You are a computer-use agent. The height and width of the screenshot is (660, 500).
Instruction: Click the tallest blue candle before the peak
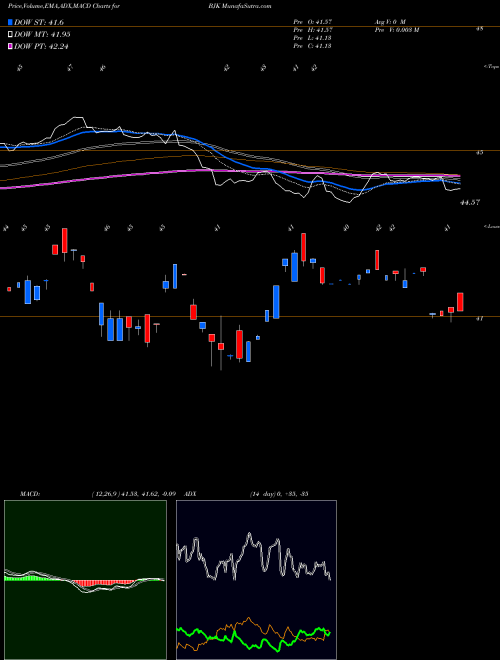tap(276, 302)
